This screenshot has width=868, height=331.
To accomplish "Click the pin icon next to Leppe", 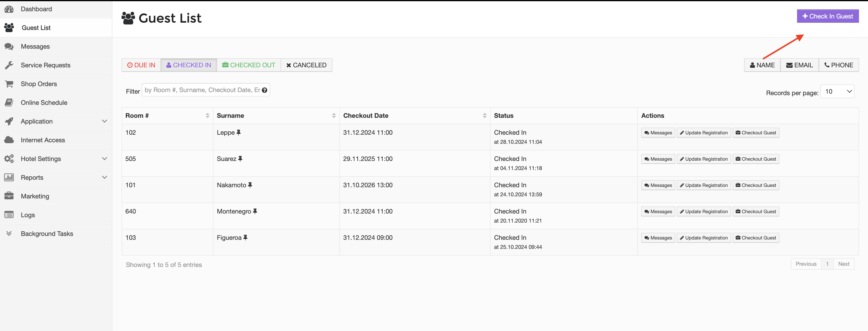I will (238, 133).
